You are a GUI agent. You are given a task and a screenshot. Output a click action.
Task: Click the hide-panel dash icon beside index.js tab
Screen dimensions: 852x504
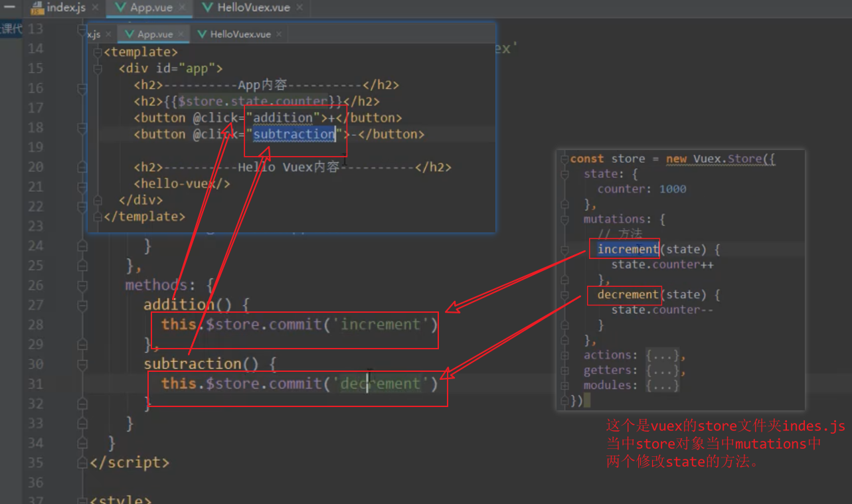pos(9,8)
